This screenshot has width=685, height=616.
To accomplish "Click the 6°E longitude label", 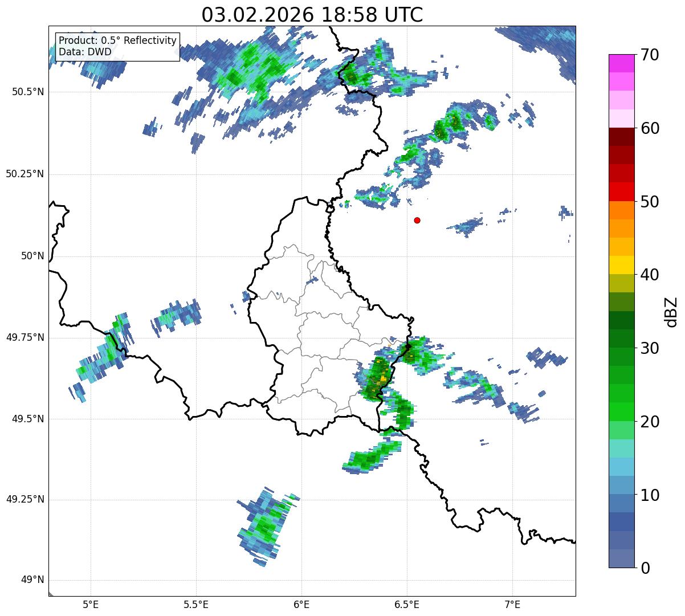I will [301, 604].
